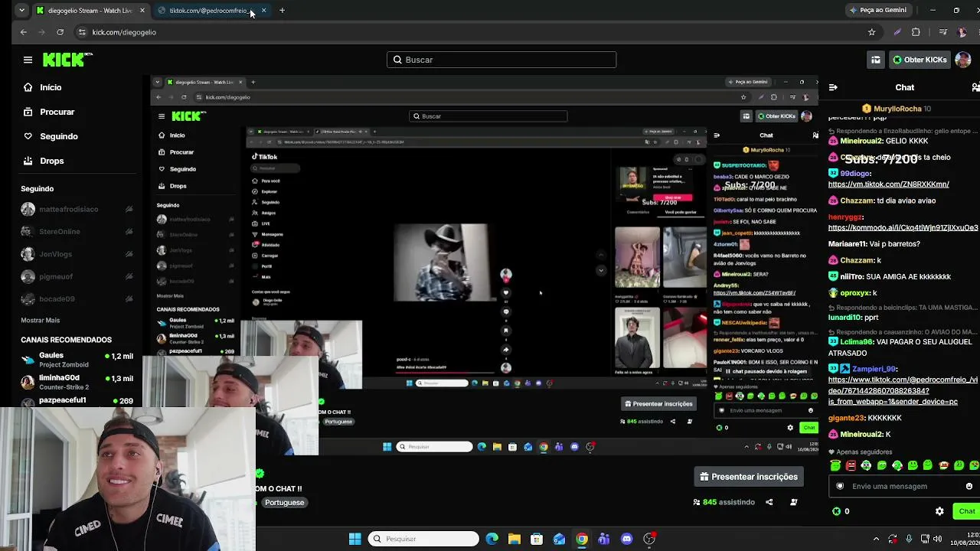Screen dimensions: 980x551
Task: Click the KICKs balance icon below chat
Action: tap(836, 511)
